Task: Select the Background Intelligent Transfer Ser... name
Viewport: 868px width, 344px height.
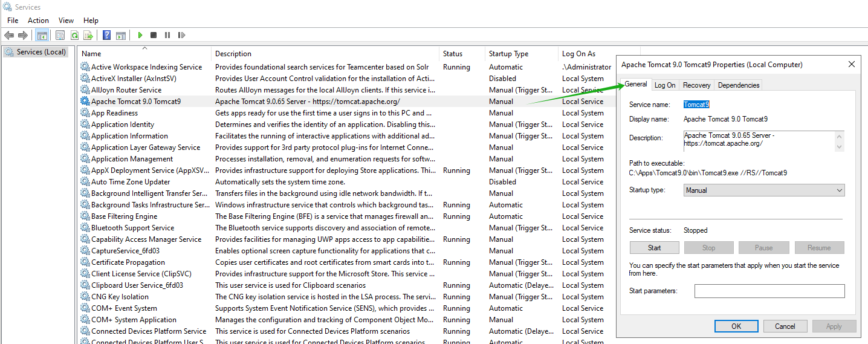Action: point(150,193)
